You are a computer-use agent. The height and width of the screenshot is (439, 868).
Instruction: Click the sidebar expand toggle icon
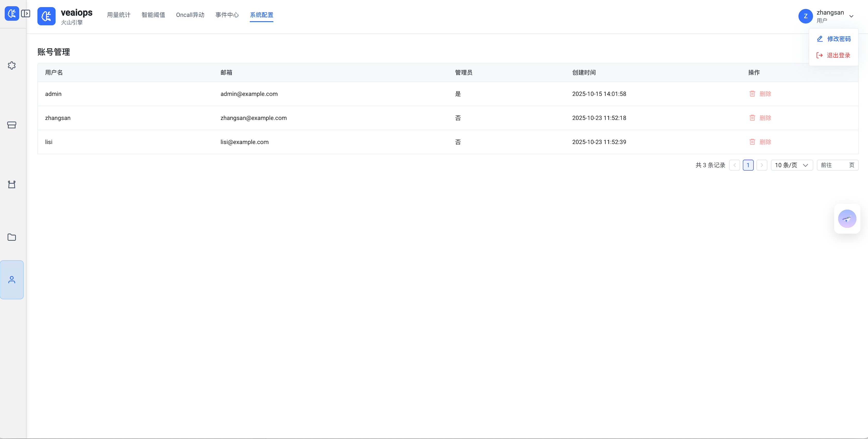pyautogui.click(x=26, y=13)
